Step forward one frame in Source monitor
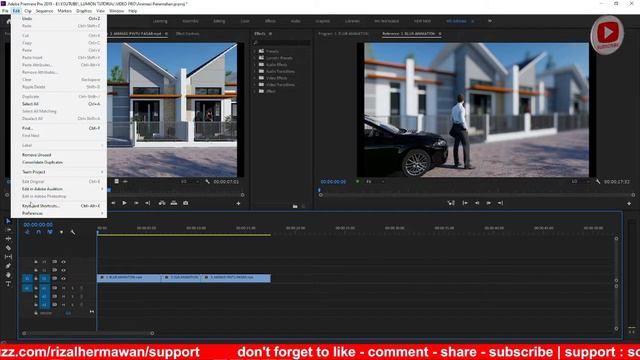 pos(136,203)
